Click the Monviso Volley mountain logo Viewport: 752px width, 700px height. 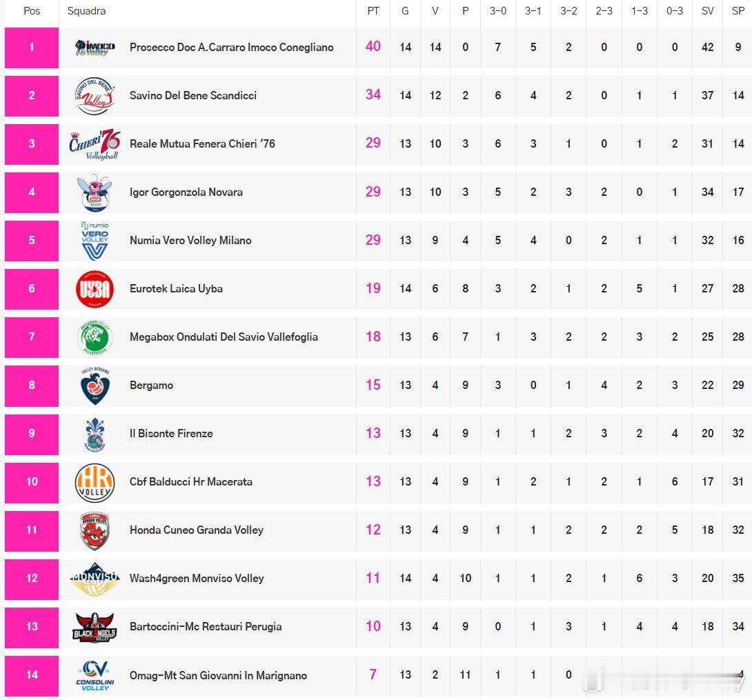coord(95,579)
